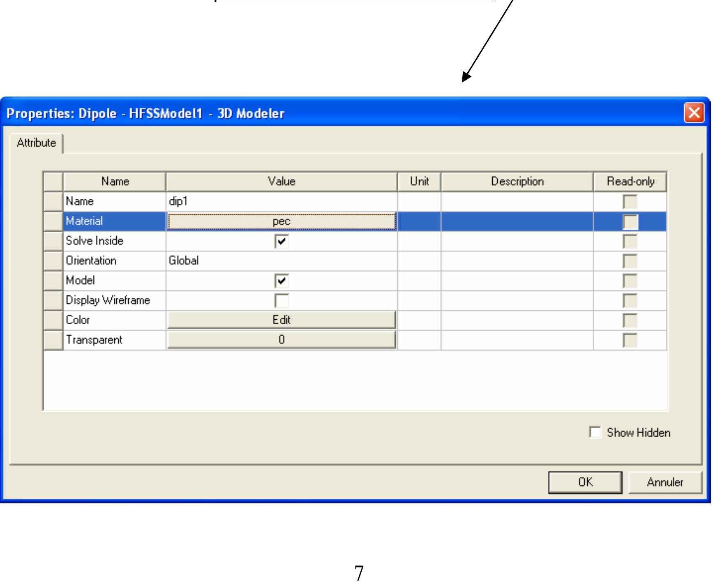Switch to the Attribute tab
This screenshot has height=588, width=713.
coord(36,143)
